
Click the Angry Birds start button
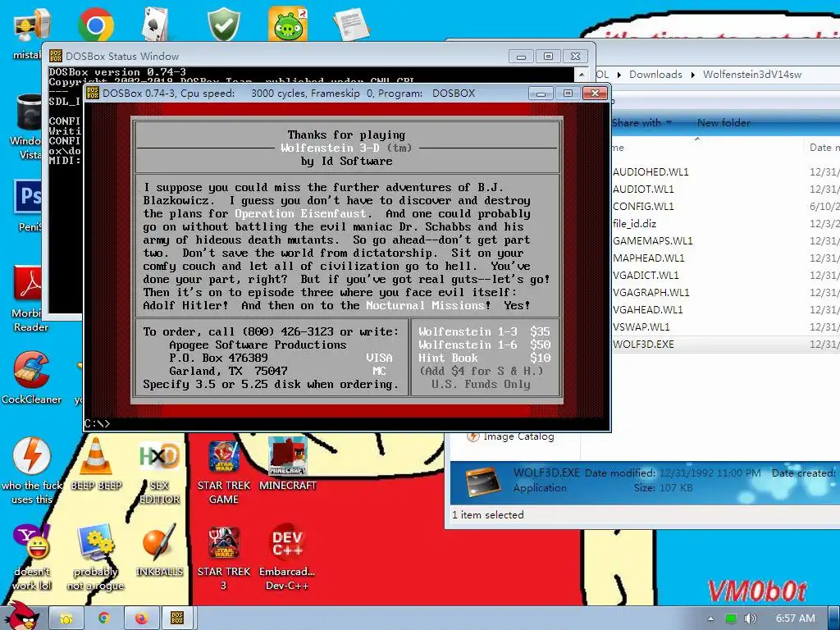tap(21, 616)
